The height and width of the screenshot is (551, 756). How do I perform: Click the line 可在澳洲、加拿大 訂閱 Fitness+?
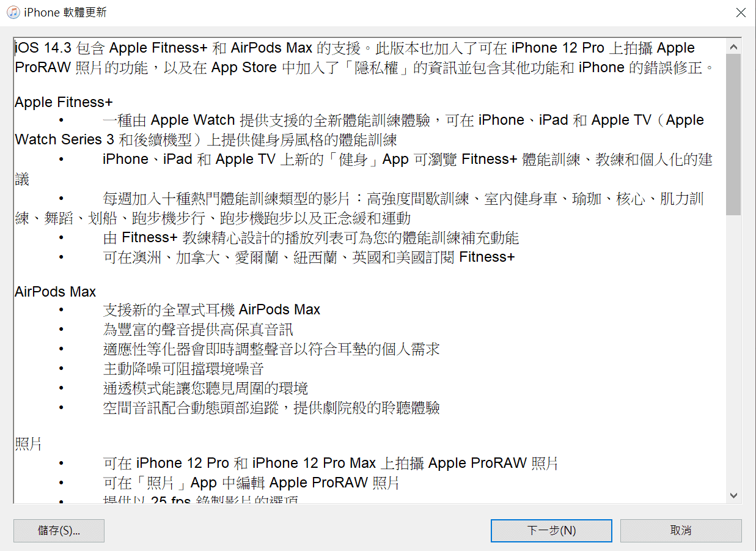(309, 257)
